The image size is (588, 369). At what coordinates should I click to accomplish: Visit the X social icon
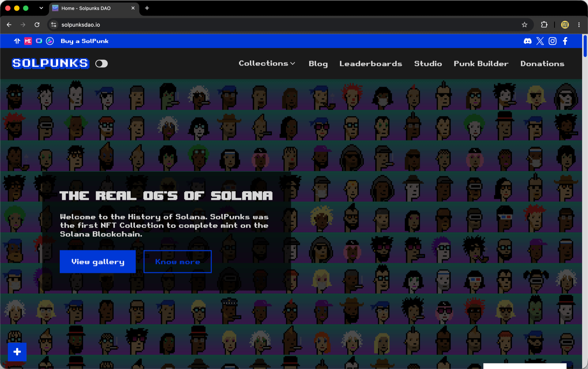coord(540,41)
